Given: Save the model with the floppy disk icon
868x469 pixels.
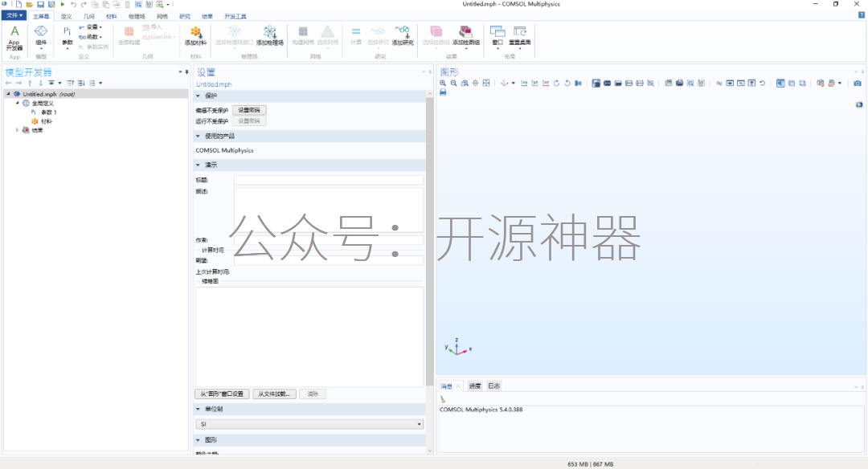Looking at the screenshot, I should (x=40, y=5).
